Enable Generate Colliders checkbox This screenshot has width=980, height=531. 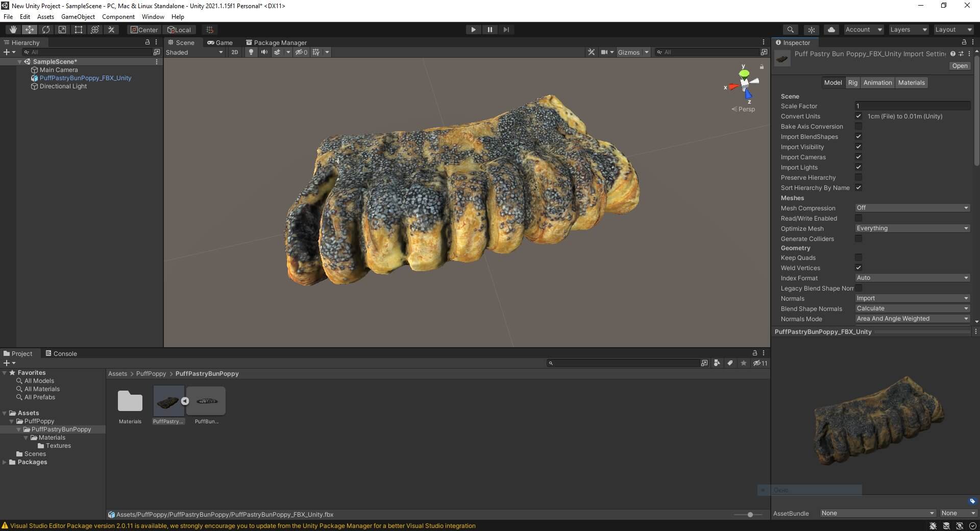tap(859, 239)
